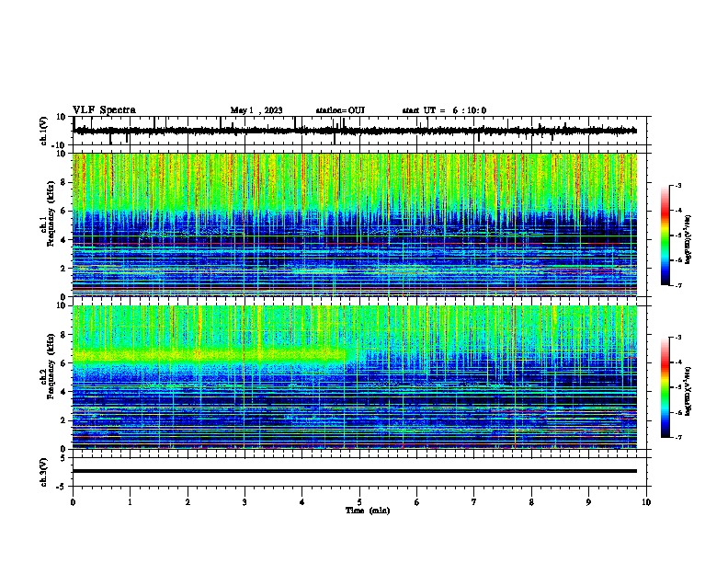Click time tick label "9" on x-axis
Image resolution: width=728 pixels, height=563 pixels.
pyautogui.click(x=588, y=501)
